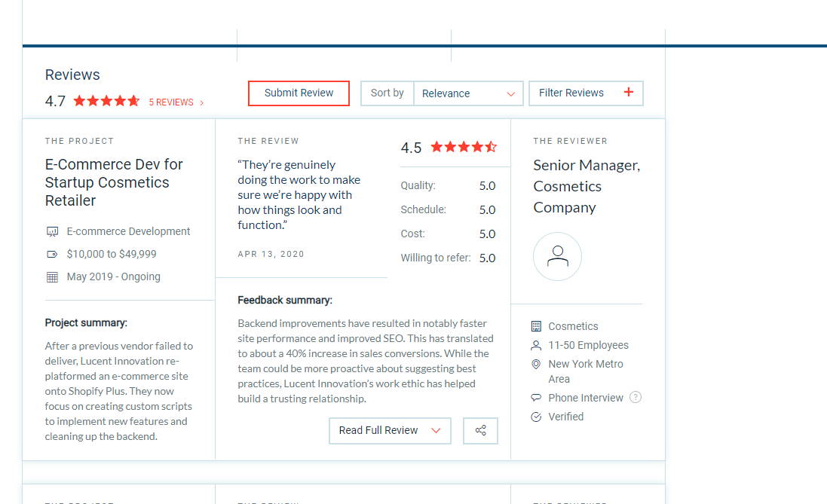Click the Submit Review button

[x=299, y=93]
